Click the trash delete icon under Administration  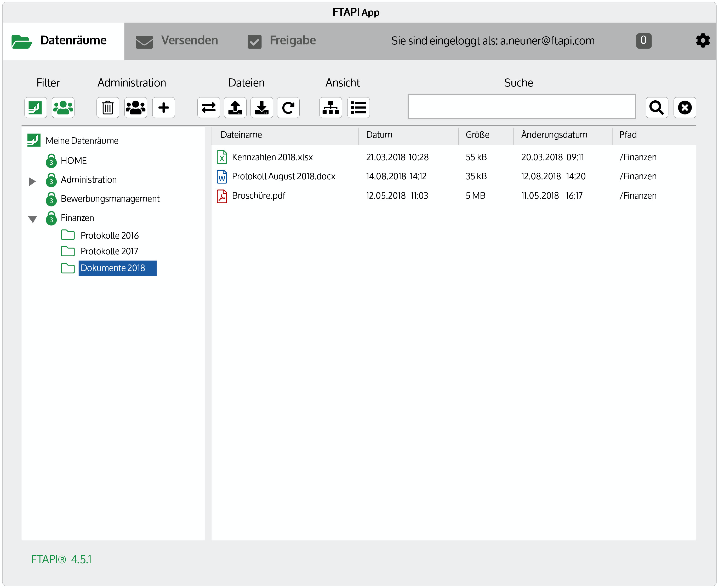point(108,108)
